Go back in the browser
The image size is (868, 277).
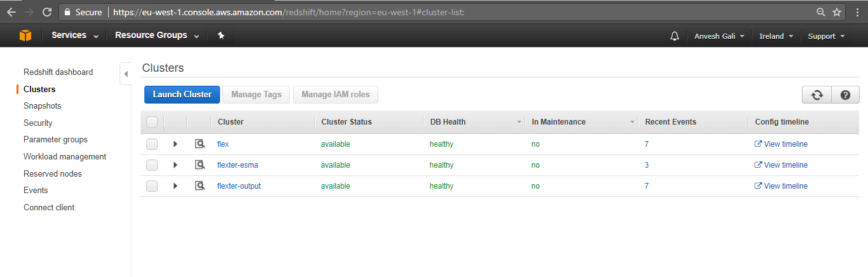11,12
